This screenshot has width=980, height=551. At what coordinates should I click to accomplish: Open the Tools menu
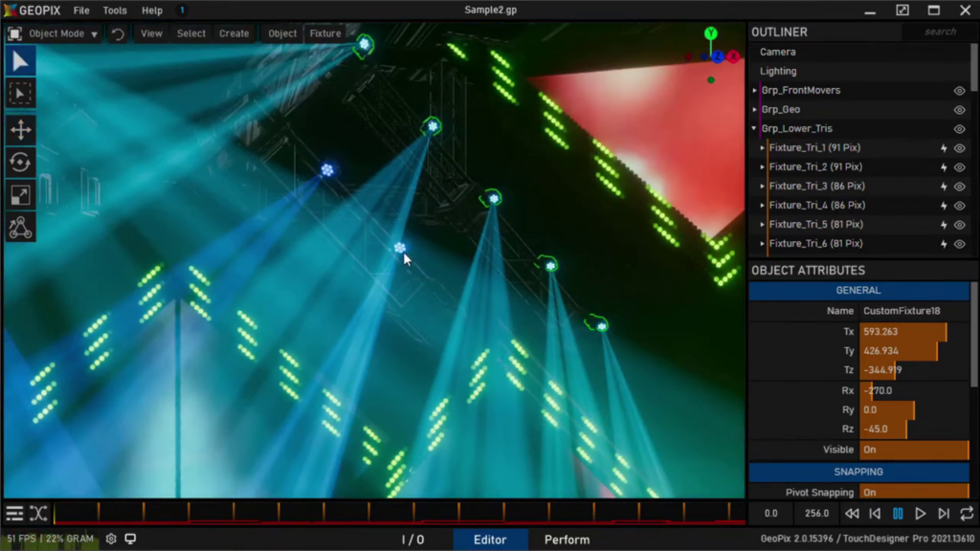pyautogui.click(x=115, y=11)
